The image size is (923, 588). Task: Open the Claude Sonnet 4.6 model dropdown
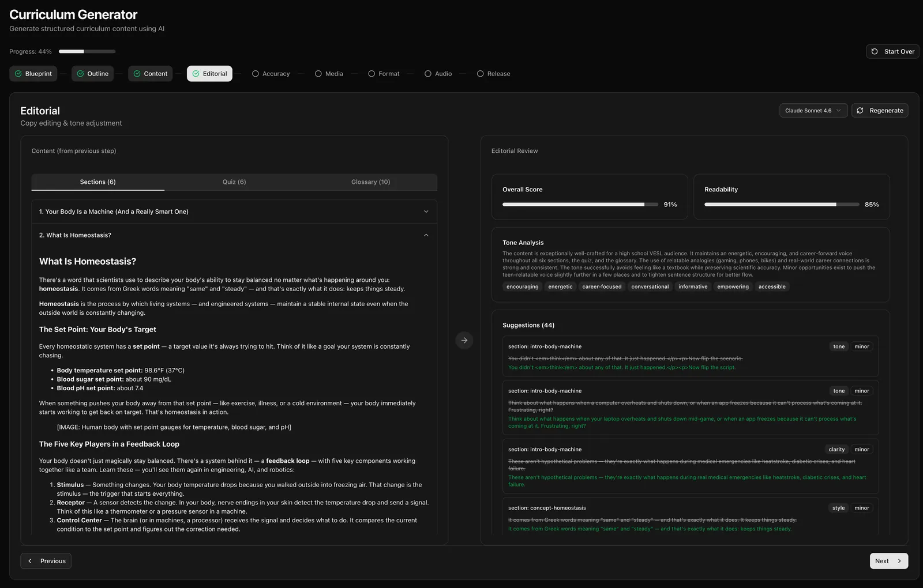click(813, 111)
